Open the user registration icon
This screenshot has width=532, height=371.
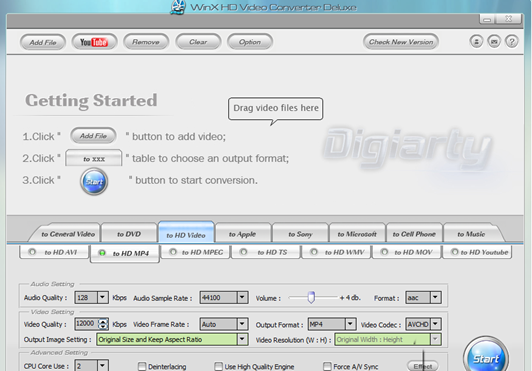(476, 42)
